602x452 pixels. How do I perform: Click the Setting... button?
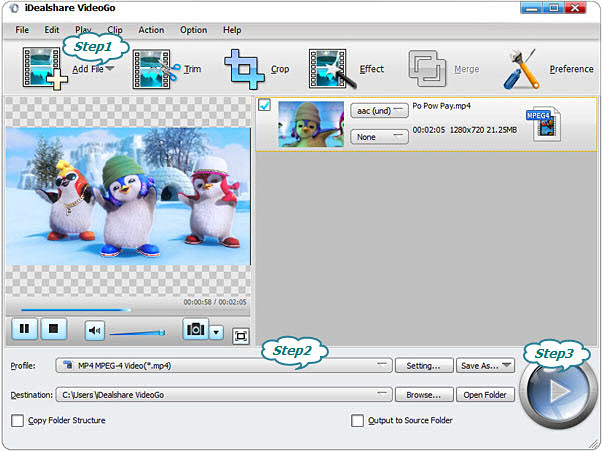pos(424,365)
